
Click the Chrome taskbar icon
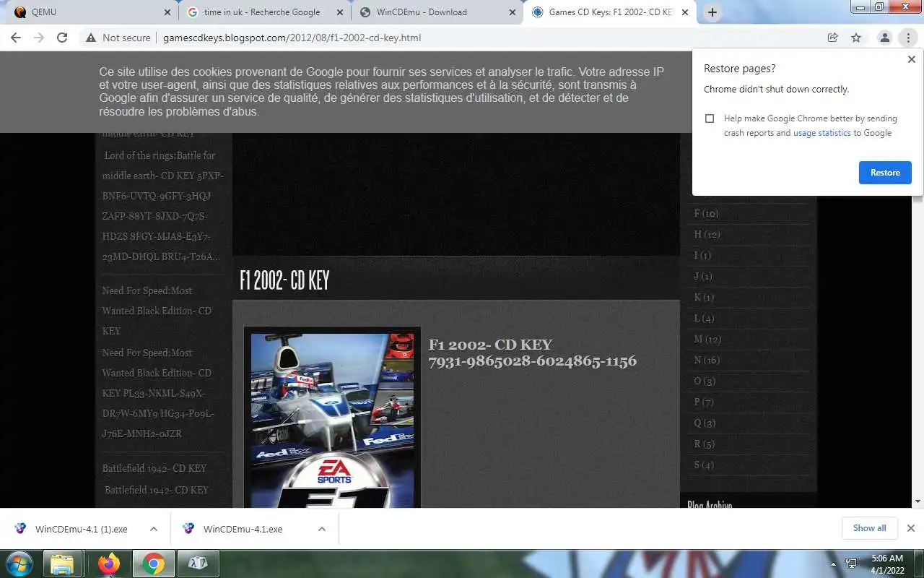[154, 564]
